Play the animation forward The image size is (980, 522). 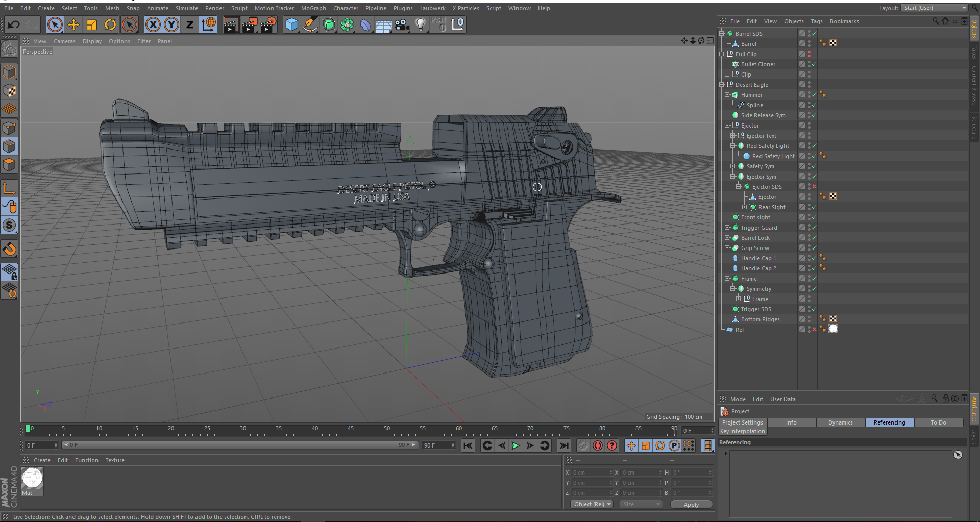point(516,445)
